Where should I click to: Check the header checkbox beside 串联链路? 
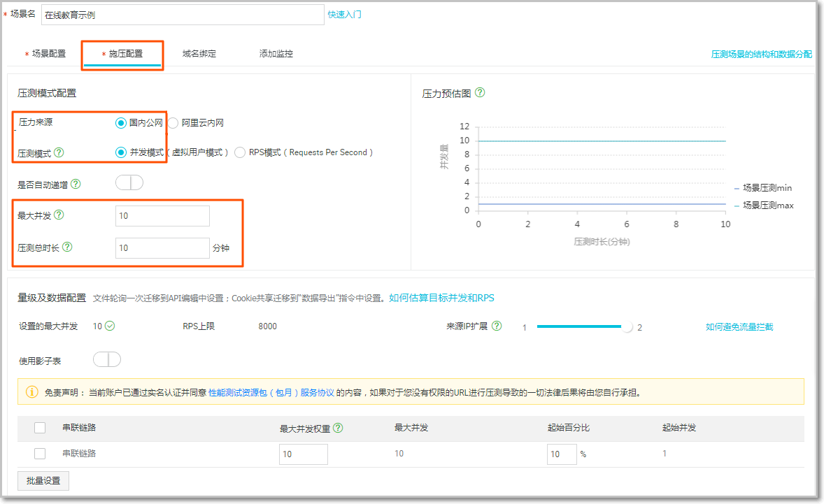click(x=40, y=428)
